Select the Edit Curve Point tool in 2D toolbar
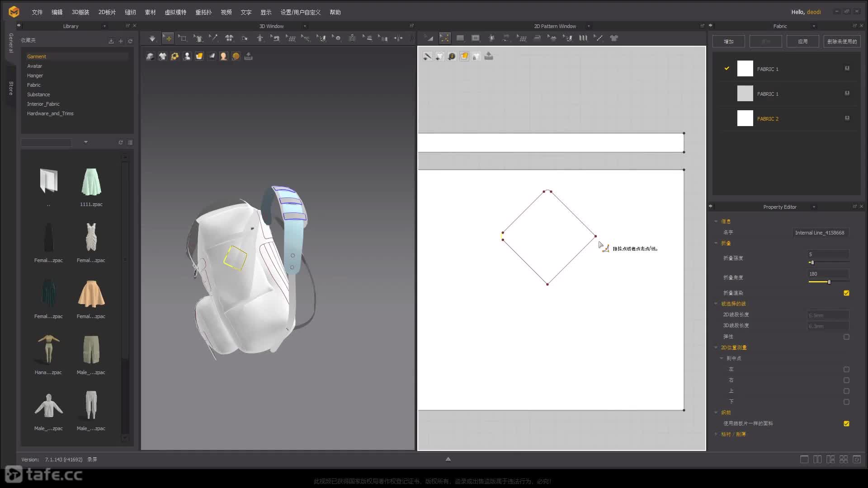Image resolution: width=868 pixels, height=488 pixels. click(x=445, y=38)
